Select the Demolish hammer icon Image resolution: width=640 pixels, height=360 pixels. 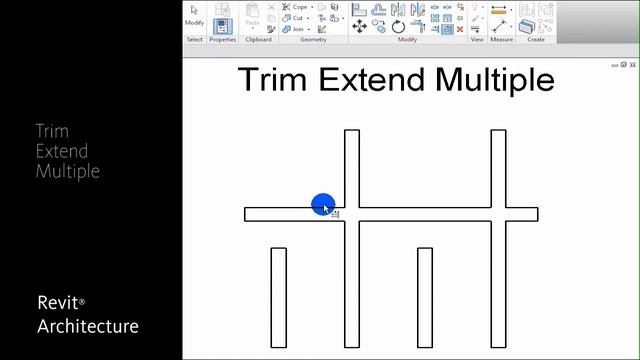point(322,29)
